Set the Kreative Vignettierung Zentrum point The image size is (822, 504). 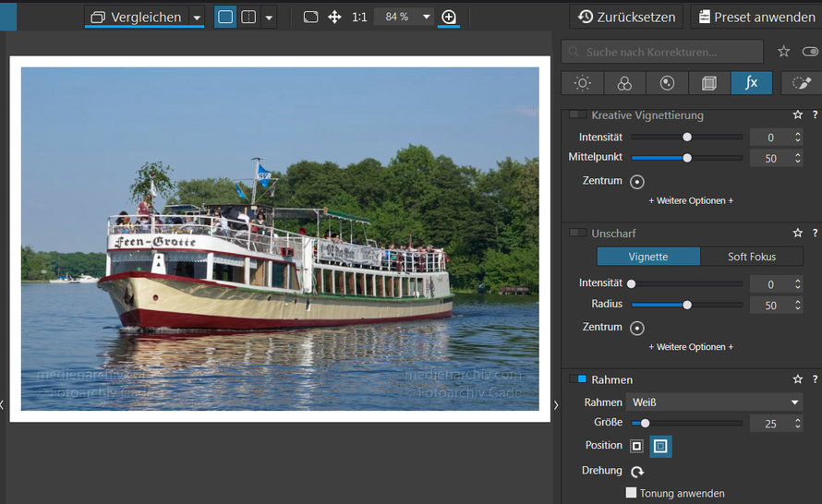(637, 182)
